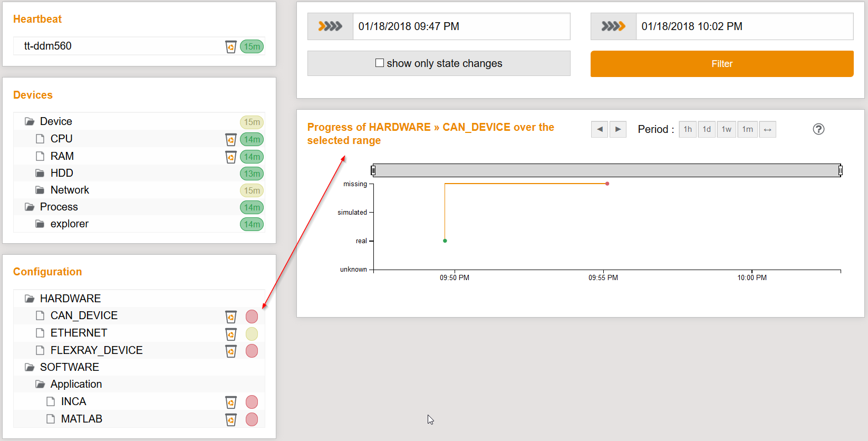The width and height of the screenshot is (868, 441).
Task: Collapse the HARDWARE folder
Action: pyautogui.click(x=30, y=299)
